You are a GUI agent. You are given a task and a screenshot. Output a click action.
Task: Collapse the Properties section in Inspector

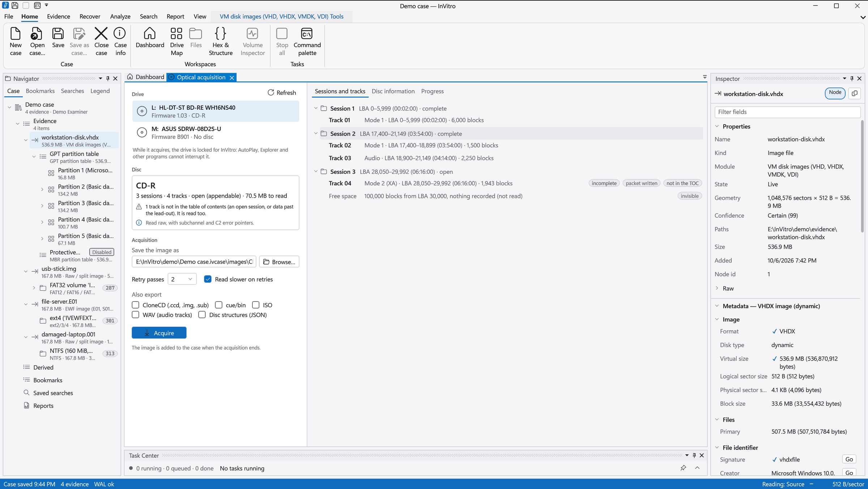point(717,126)
